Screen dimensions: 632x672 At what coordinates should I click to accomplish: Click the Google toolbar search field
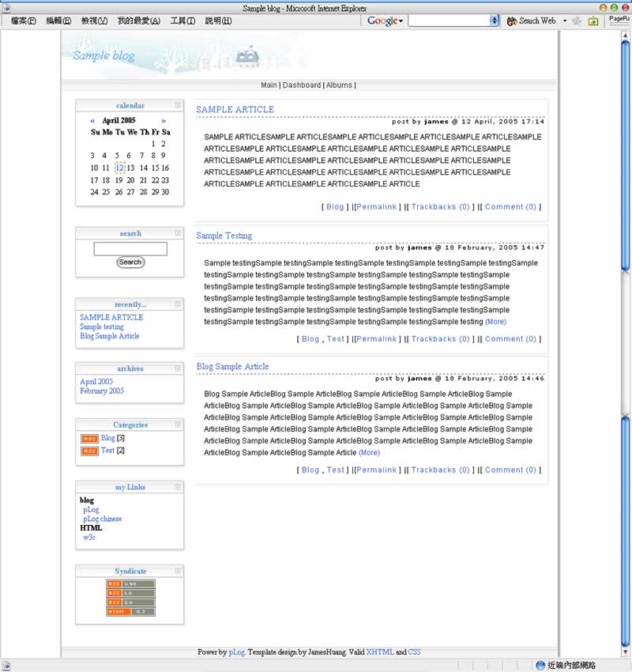pos(450,21)
